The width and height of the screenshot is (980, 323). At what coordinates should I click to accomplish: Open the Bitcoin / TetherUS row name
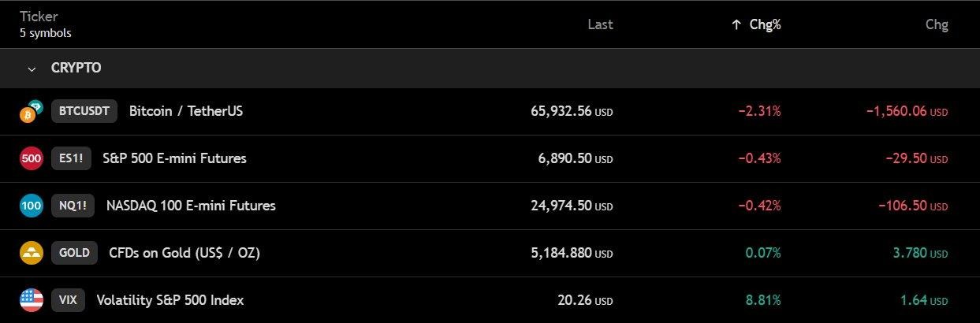tap(186, 111)
